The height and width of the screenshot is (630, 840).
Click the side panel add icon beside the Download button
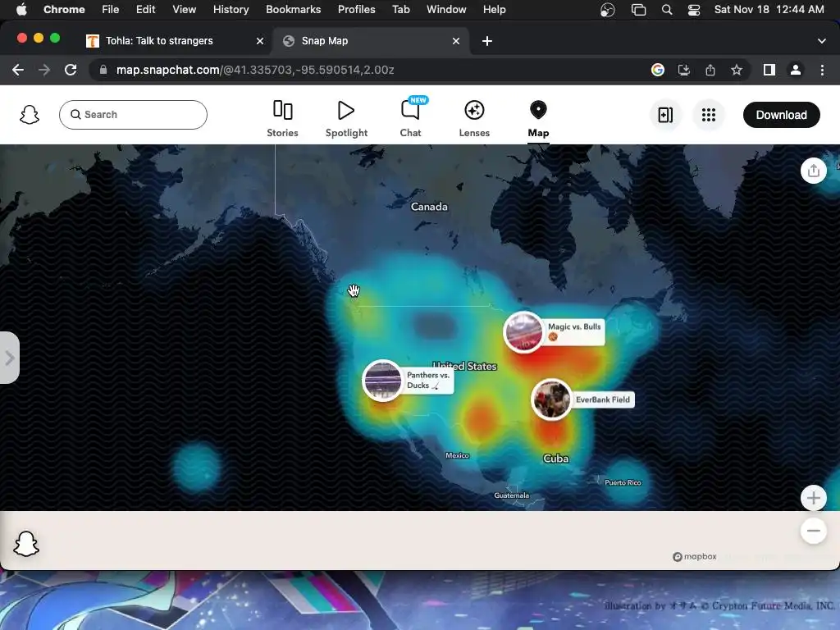[x=665, y=115]
